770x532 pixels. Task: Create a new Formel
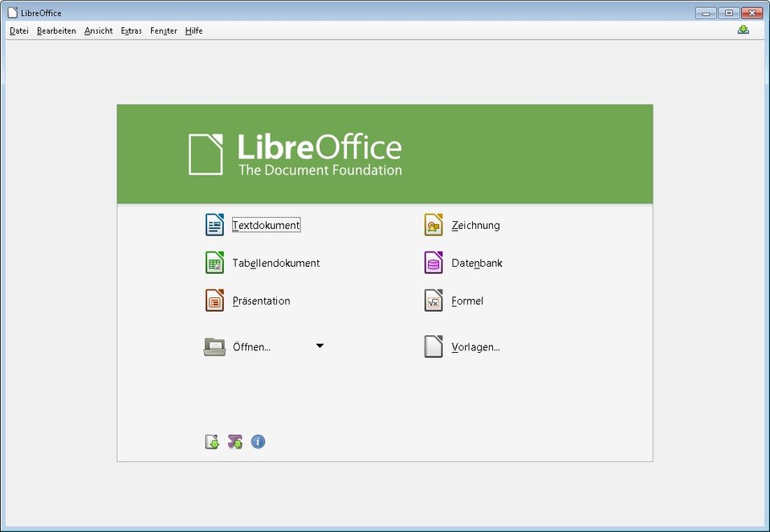coord(468,301)
